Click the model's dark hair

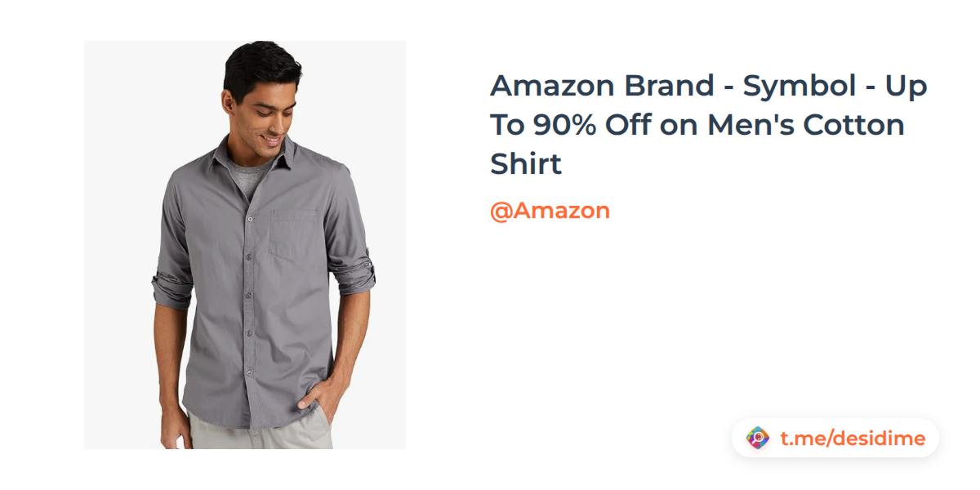(260, 67)
